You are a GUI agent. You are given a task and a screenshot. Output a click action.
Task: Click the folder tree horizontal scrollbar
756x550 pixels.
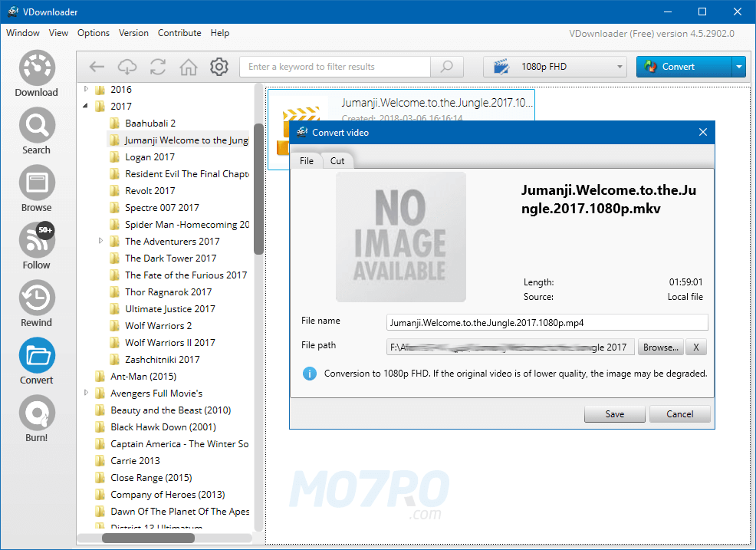149,538
